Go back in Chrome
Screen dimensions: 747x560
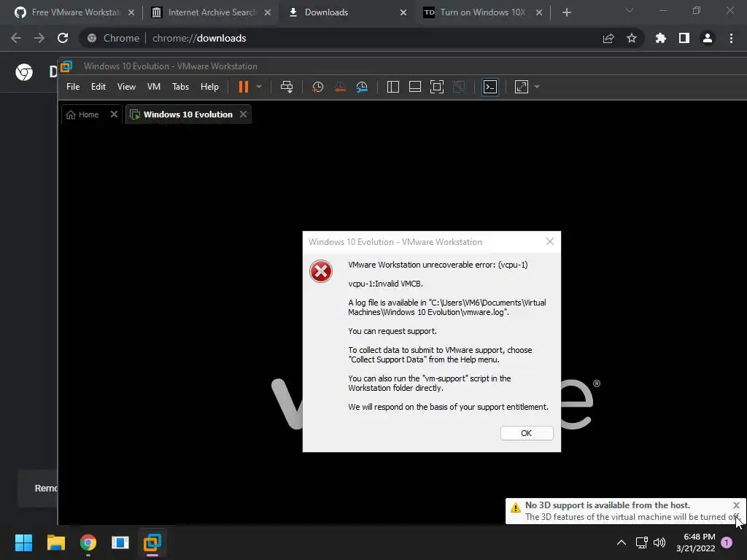[x=16, y=38]
